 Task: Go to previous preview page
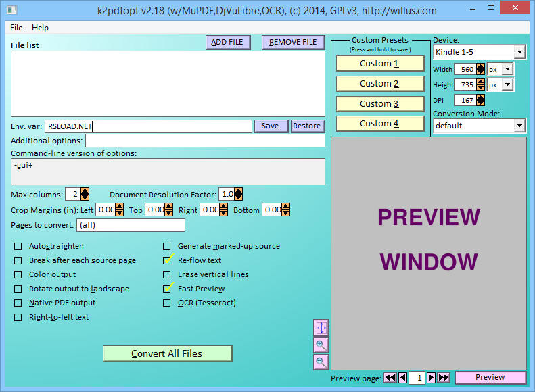coord(402,378)
